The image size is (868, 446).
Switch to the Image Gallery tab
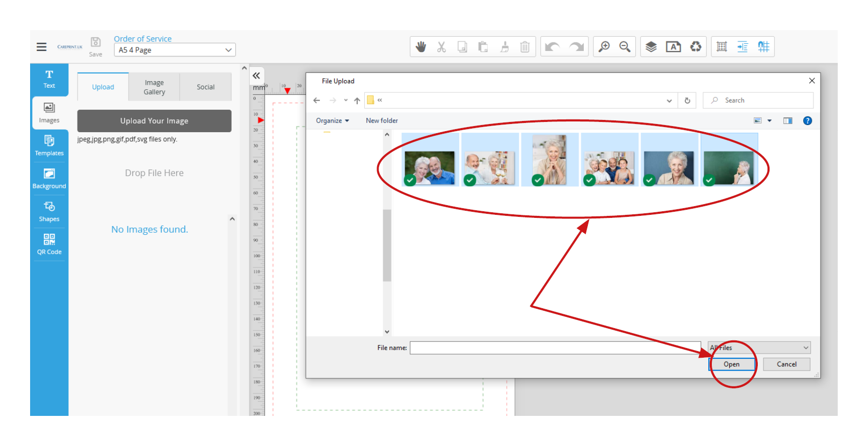(x=154, y=87)
